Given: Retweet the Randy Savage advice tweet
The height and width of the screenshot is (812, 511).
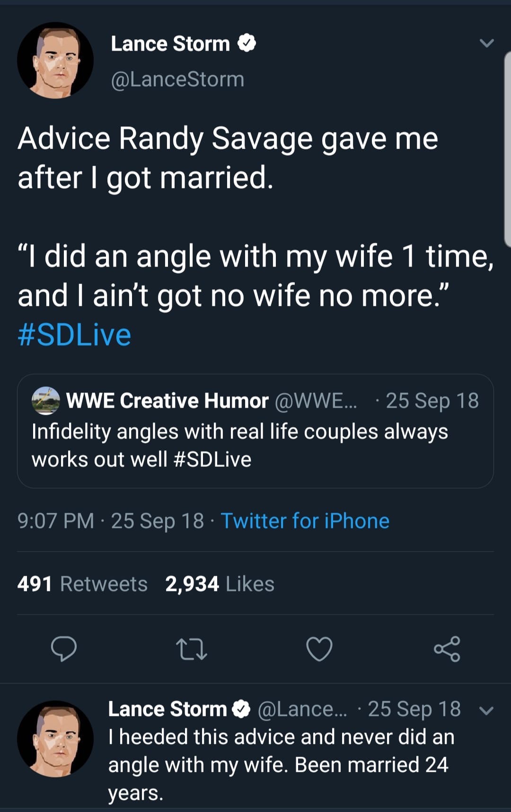Looking at the screenshot, I should (x=191, y=649).
